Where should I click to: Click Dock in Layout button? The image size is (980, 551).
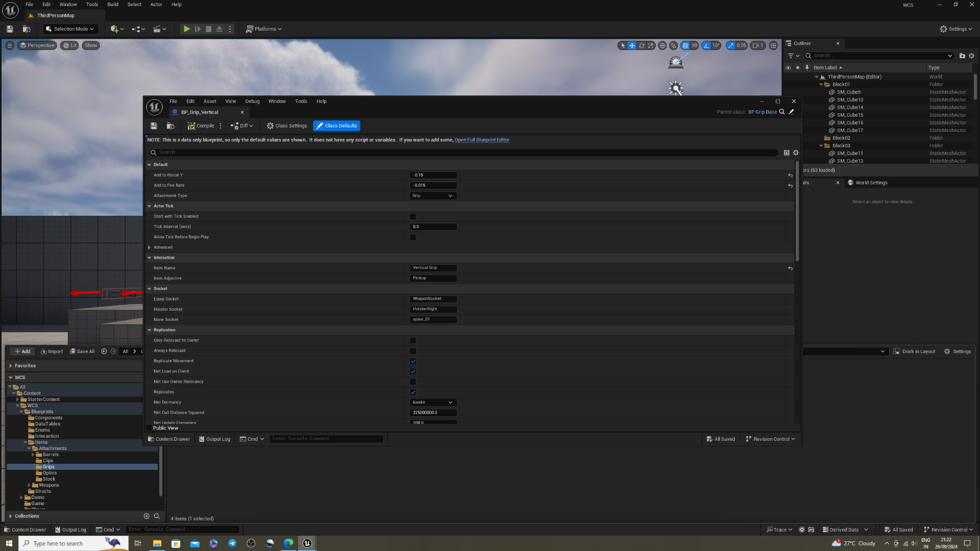coord(914,352)
